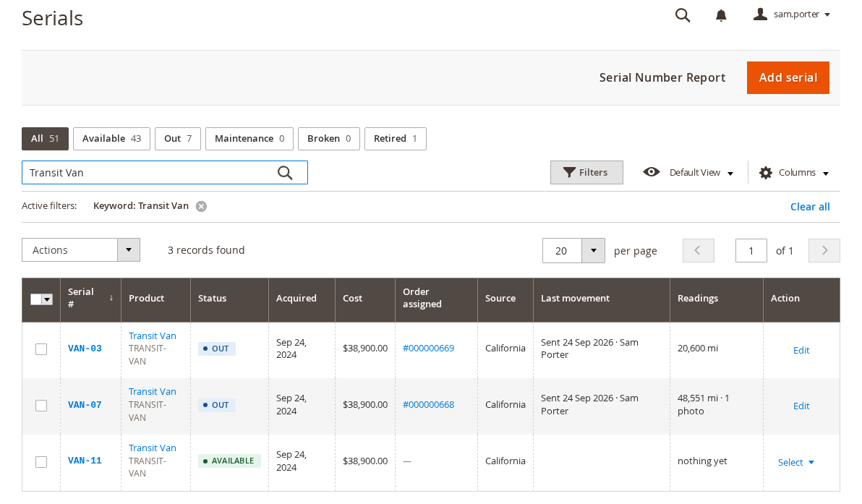This screenshot has width=862, height=504.
Task: Open the per page size dropdown
Action: pyautogui.click(x=573, y=251)
